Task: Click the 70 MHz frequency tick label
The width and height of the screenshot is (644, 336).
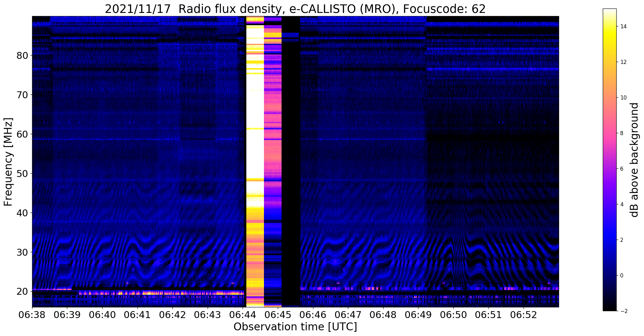Action: [22, 95]
